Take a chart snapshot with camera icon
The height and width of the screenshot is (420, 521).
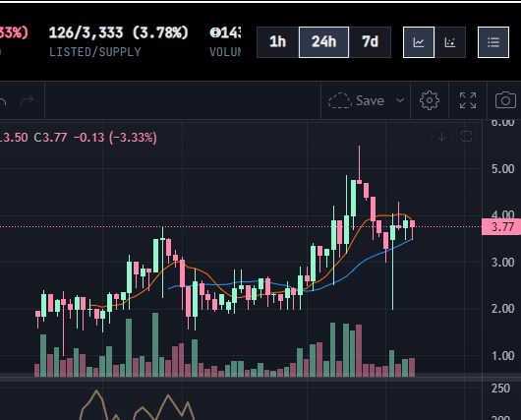(505, 100)
